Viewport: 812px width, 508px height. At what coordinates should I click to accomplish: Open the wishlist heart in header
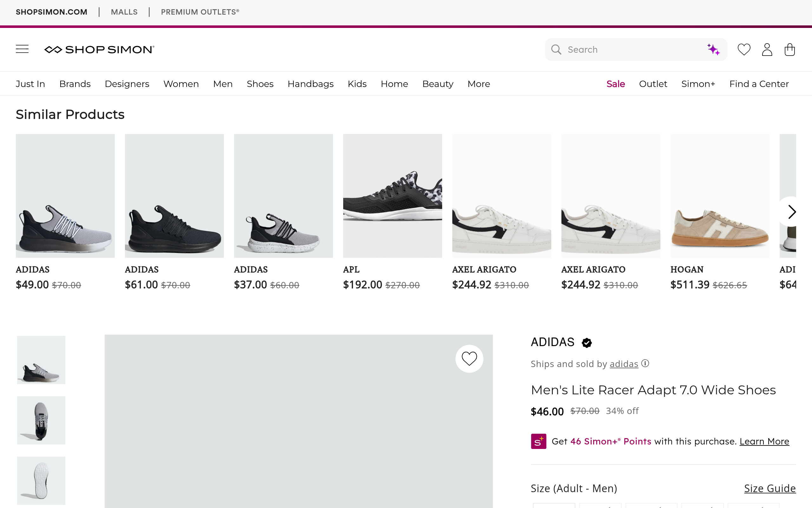coord(744,50)
